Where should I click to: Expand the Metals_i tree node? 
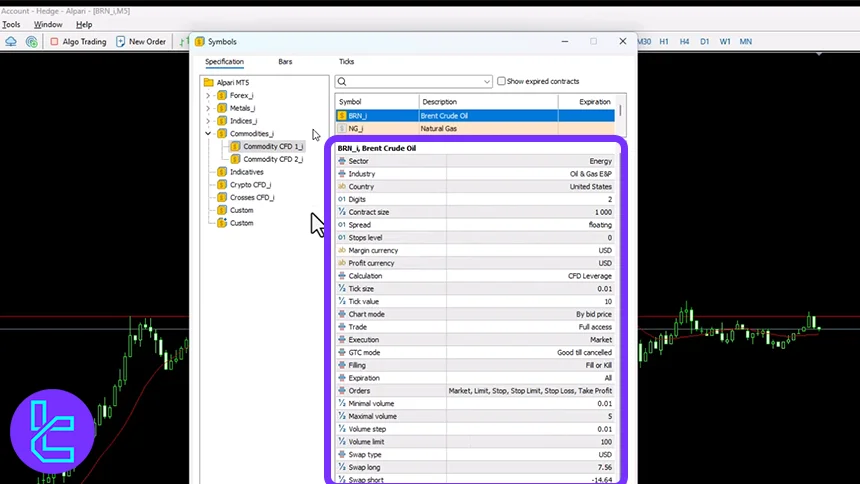click(x=208, y=108)
